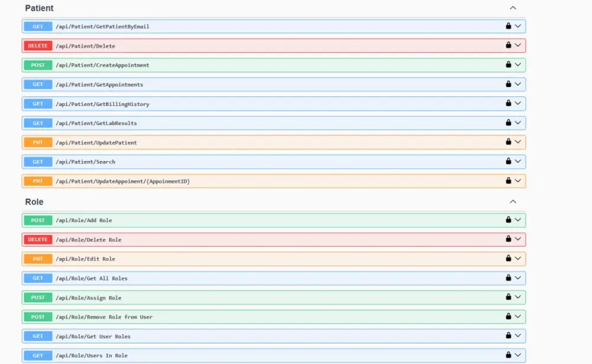Screen dimensions: 592x364
Task: Click the lock icon on Users In Role
Action: coord(507,355)
